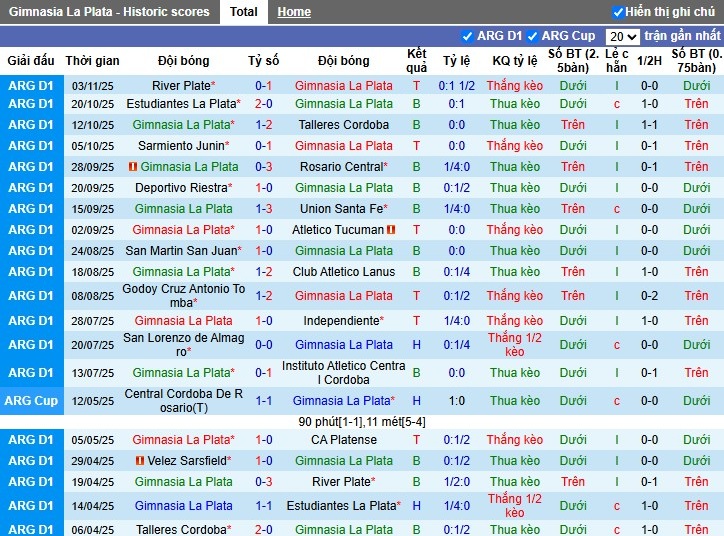Click the 'KQ tỷ lệ' column header
This screenshot has width=724, height=536.
[515, 60]
